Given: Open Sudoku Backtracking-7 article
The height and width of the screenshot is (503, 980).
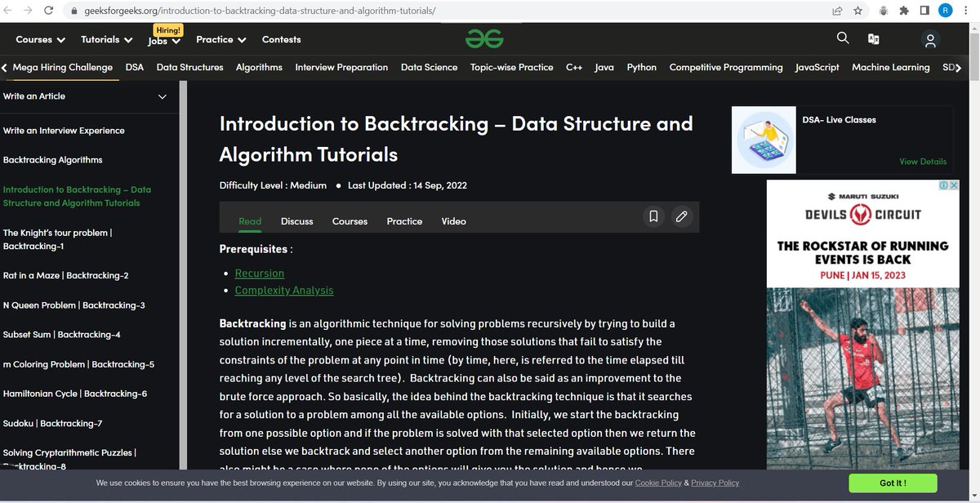Looking at the screenshot, I should [53, 423].
